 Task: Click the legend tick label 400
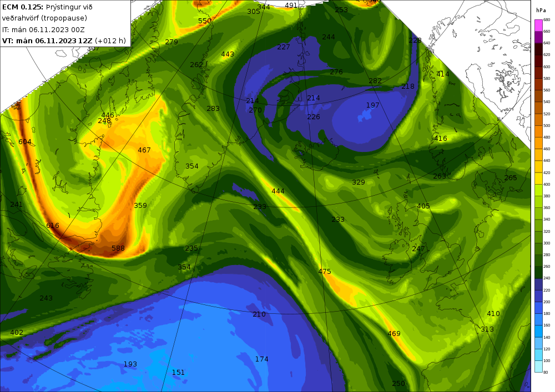tap(547, 185)
